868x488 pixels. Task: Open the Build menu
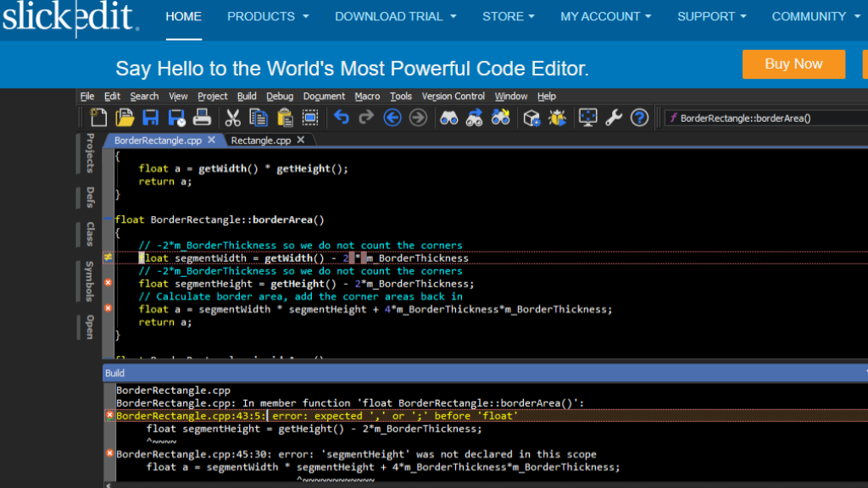tap(247, 97)
